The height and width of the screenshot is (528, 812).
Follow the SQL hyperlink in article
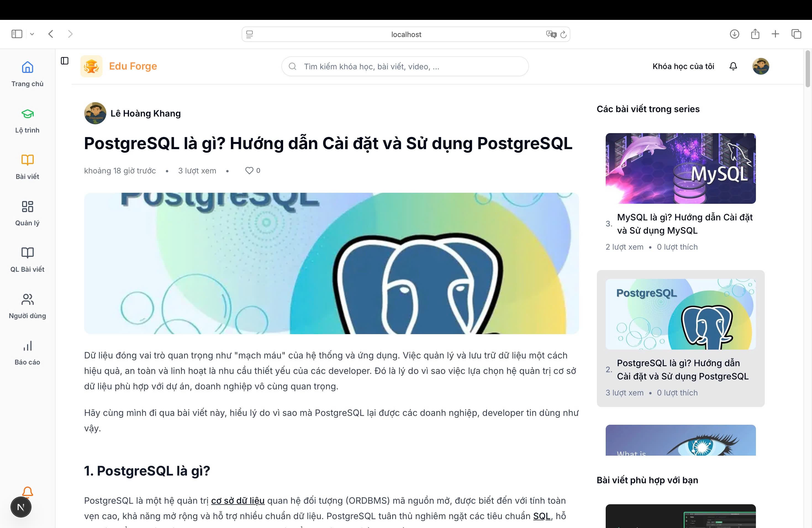click(542, 516)
